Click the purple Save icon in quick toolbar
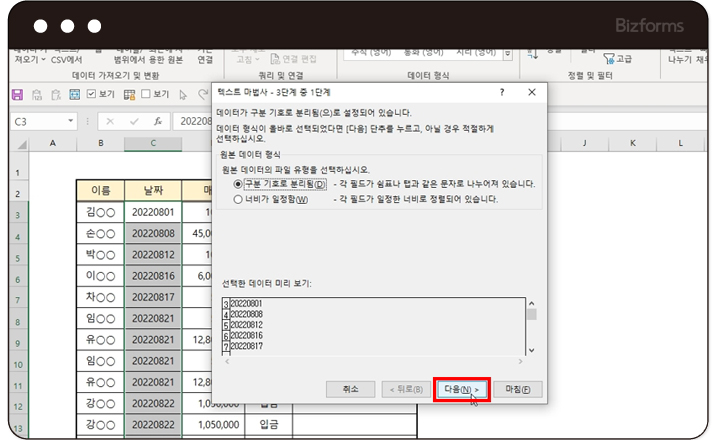Viewport: 715px width, 440px height. pos(17,94)
